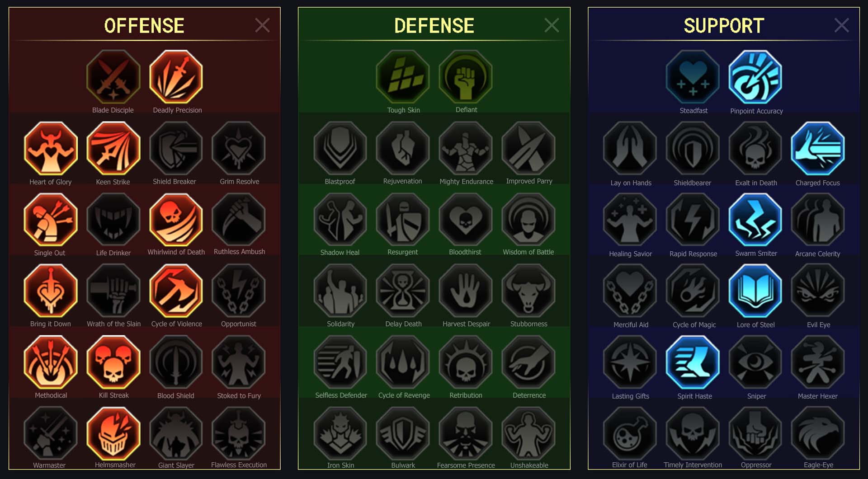Choose the Elixir of Life mastery
868x479 pixels.
click(630, 433)
